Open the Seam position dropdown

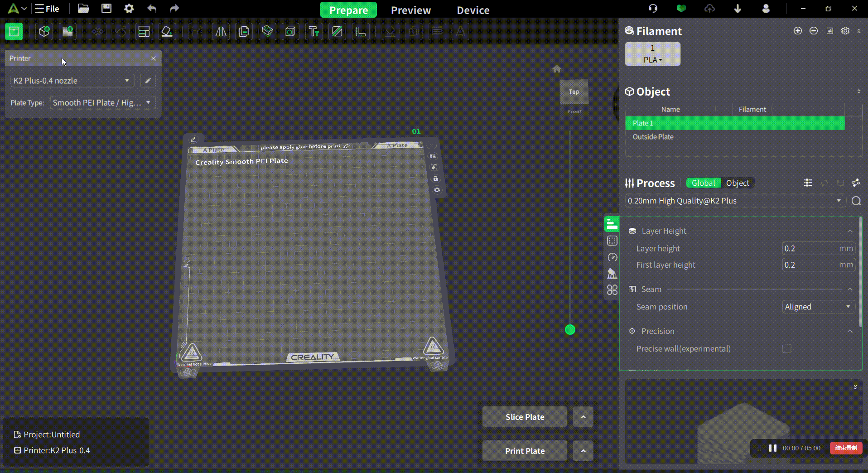point(818,307)
